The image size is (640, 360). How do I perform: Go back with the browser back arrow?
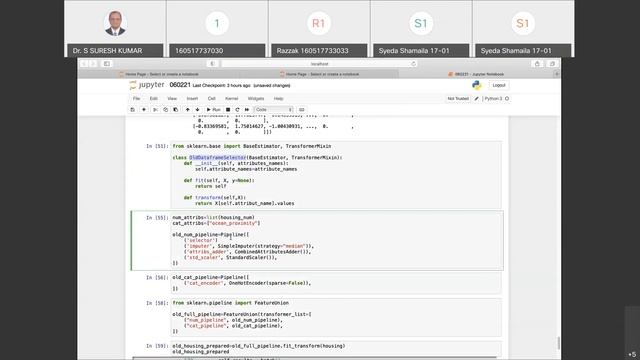[84, 64]
